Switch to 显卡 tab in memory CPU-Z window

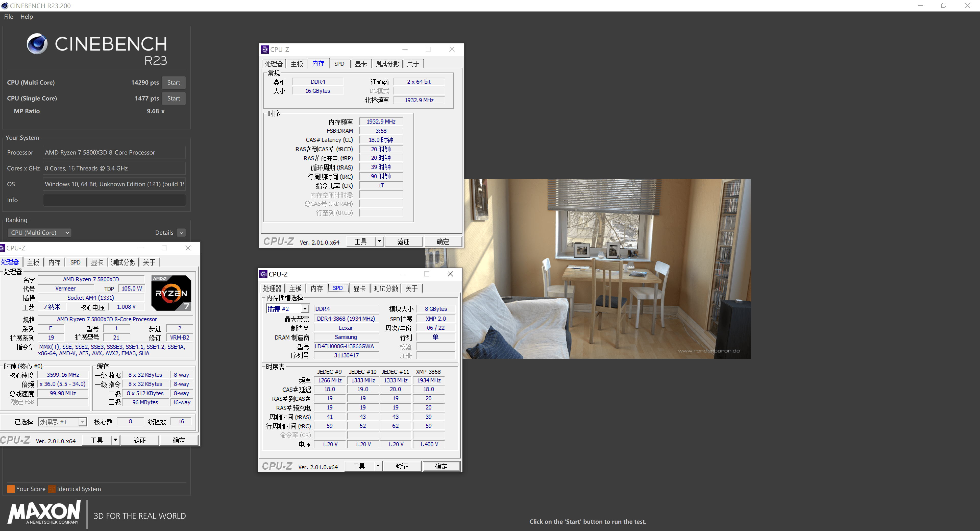tap(361, 64)
